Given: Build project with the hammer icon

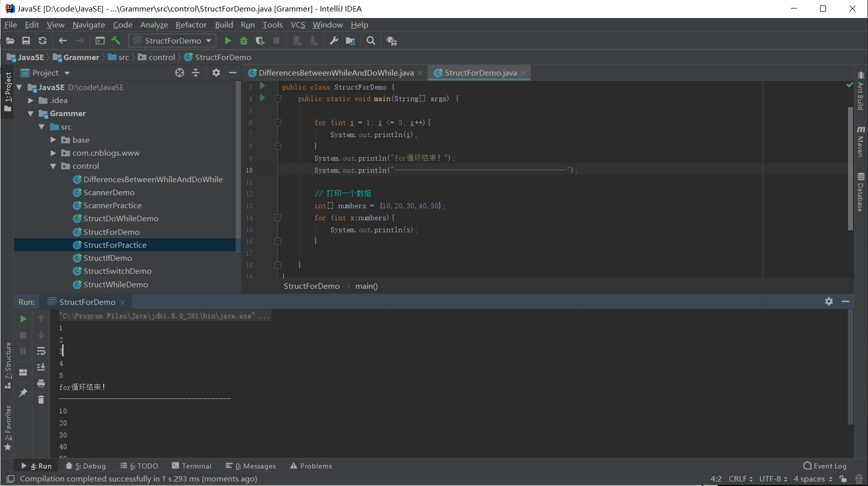Looking at the screenshot, I should point(116,41).
